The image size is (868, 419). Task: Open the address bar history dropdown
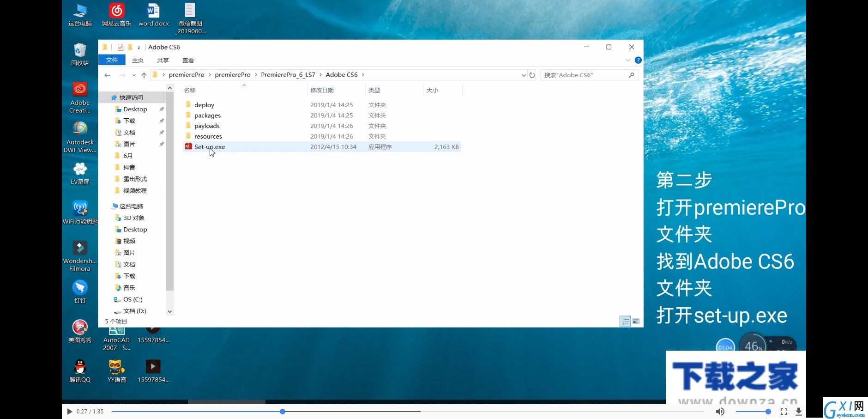(523, 75)
